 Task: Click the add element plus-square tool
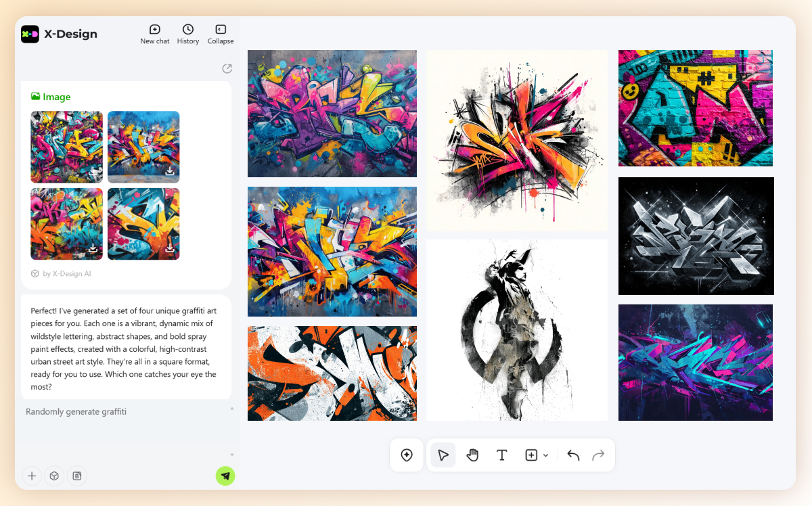pyautogui.click(x=531, y=455)
